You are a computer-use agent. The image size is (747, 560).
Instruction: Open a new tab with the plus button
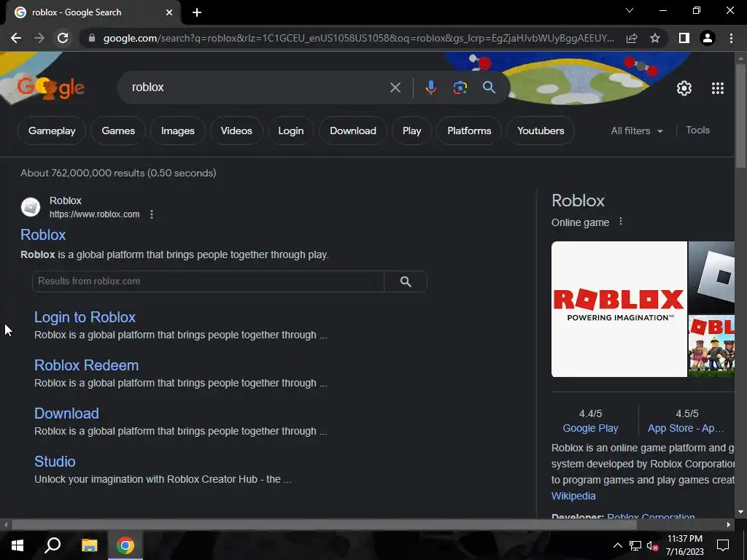pos(197,13)
